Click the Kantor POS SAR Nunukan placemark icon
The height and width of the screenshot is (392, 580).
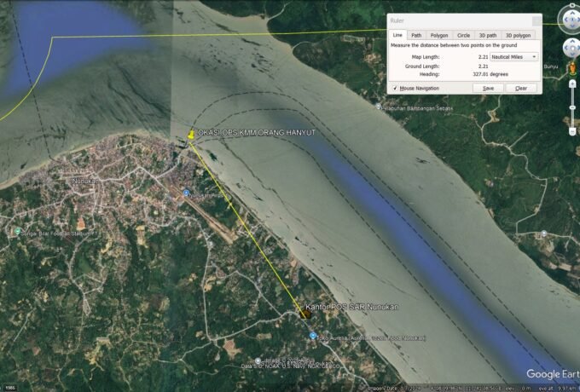[x=304, y=313]
